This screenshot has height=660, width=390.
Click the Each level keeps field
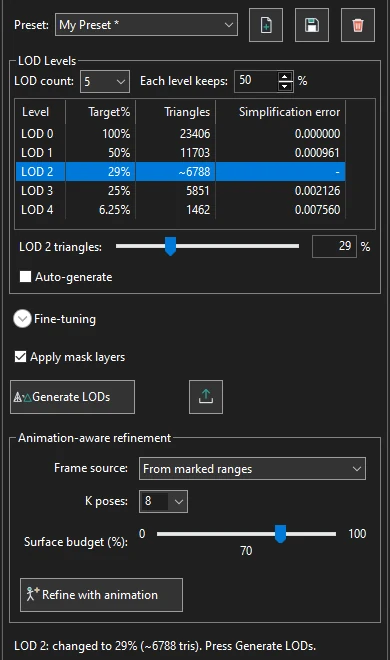tap(256, 81)
